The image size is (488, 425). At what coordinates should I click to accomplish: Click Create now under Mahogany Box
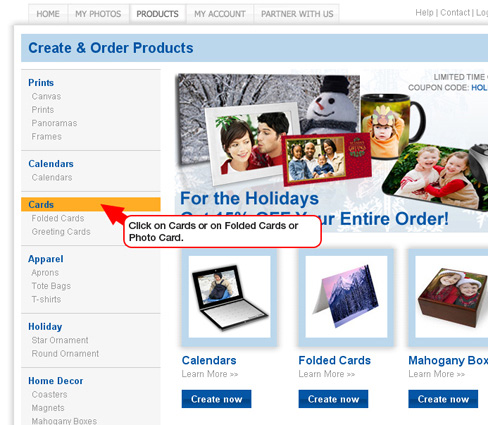pos(443,399)
